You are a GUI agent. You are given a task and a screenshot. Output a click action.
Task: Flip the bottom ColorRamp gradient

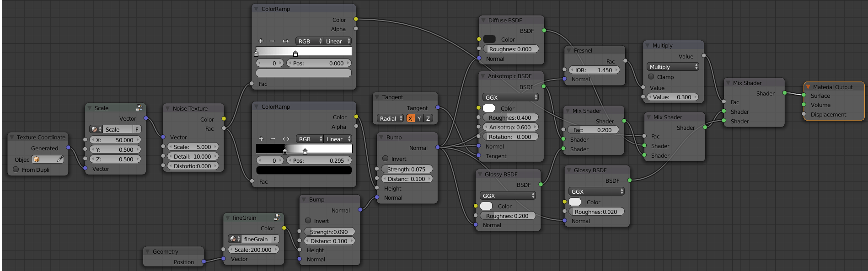coord(286,139)
